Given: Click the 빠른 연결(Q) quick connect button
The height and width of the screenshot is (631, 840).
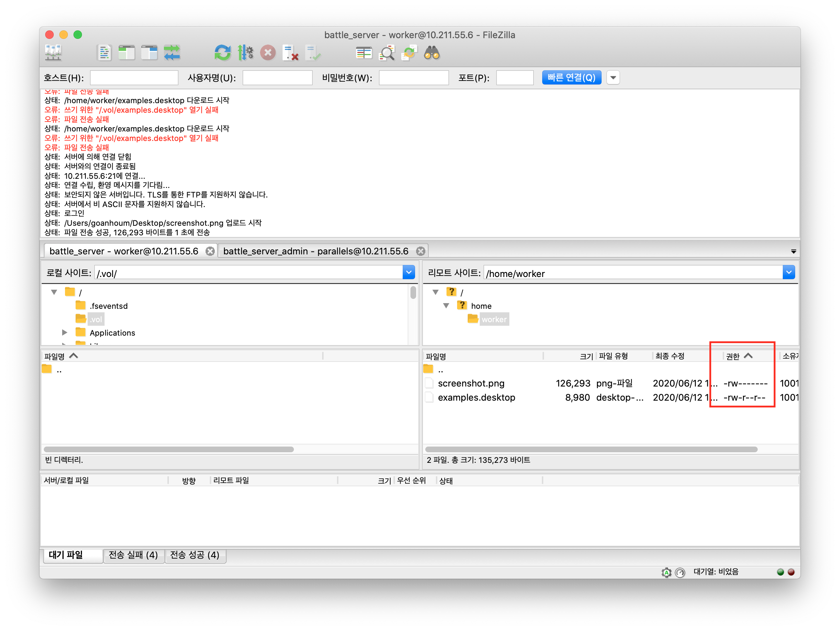Looking at the screenshot, I should click(571, 77).
